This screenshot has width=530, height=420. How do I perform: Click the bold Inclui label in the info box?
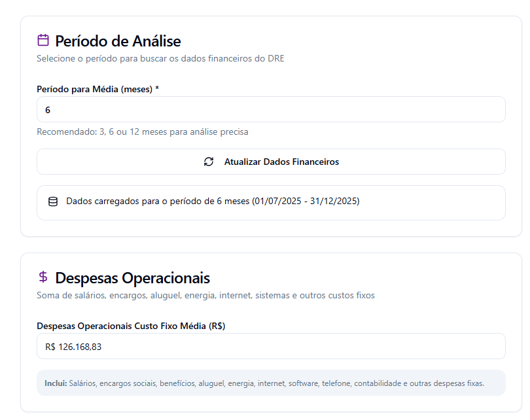[x=56, y=383]
